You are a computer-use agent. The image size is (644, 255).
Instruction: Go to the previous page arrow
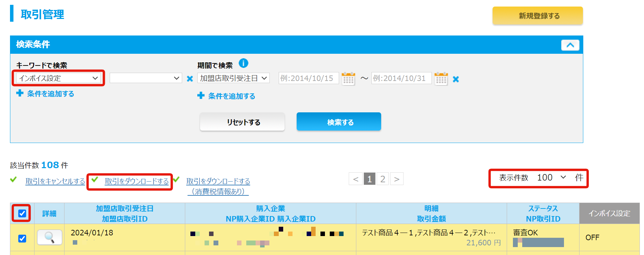356,179
